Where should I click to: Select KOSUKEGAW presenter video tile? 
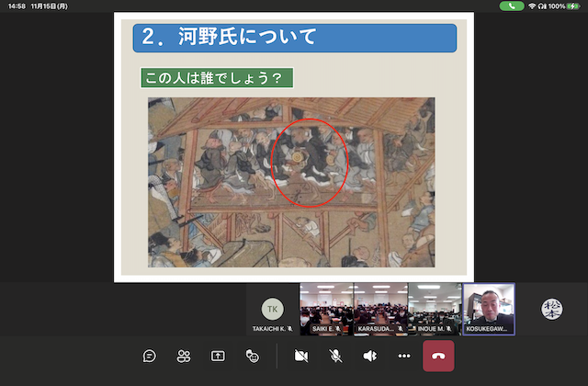coord(489,309)
